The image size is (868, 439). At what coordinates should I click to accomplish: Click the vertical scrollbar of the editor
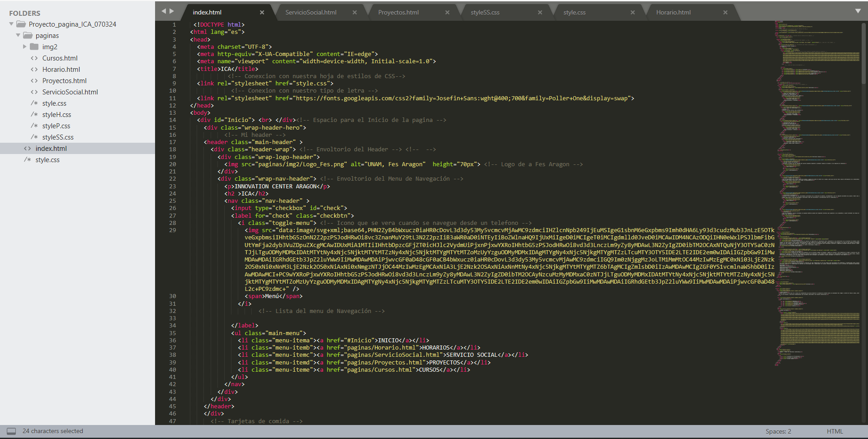point(863,54)
